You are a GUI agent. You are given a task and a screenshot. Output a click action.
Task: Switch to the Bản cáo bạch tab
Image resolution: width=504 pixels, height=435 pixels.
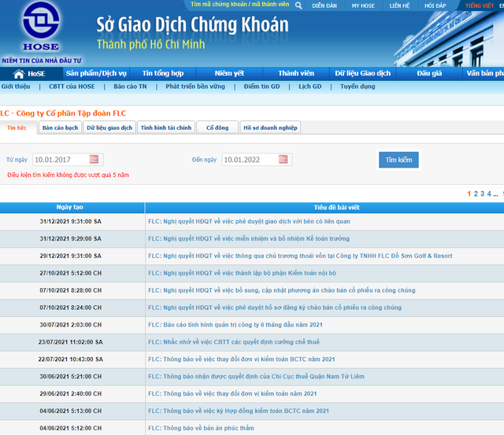coord(60,127)
